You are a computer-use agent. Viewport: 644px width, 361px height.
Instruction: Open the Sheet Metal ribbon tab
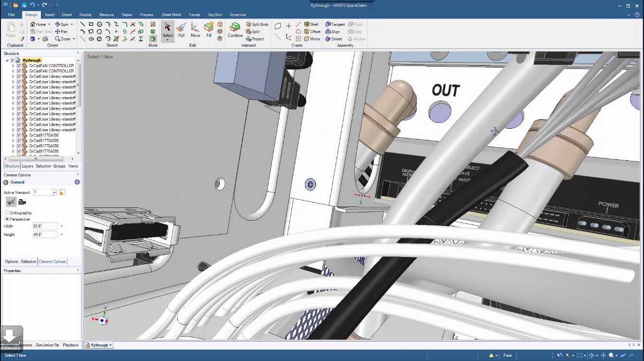pos(171,15)
